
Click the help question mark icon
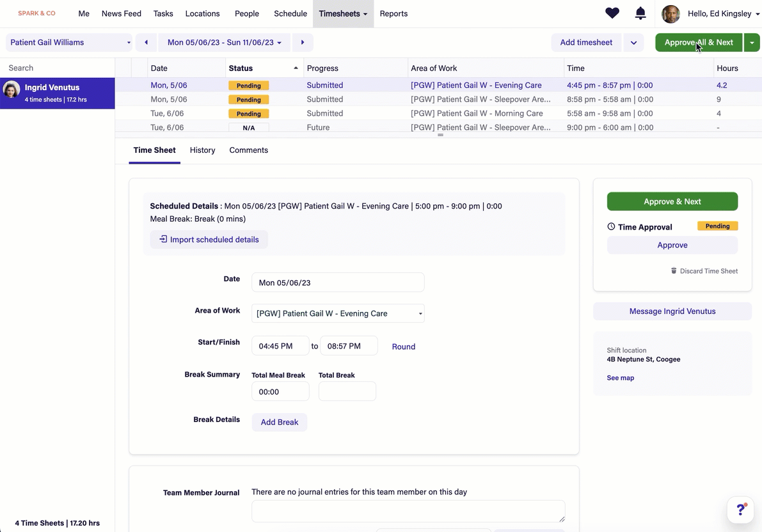742,510
